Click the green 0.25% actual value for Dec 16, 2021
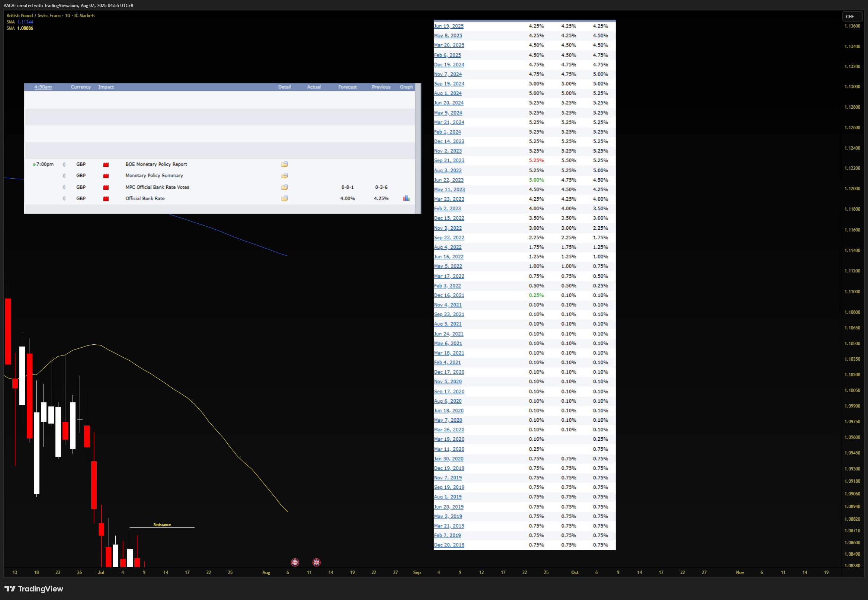The width and height of the screenshot is (868, 600). pos(536,296)
